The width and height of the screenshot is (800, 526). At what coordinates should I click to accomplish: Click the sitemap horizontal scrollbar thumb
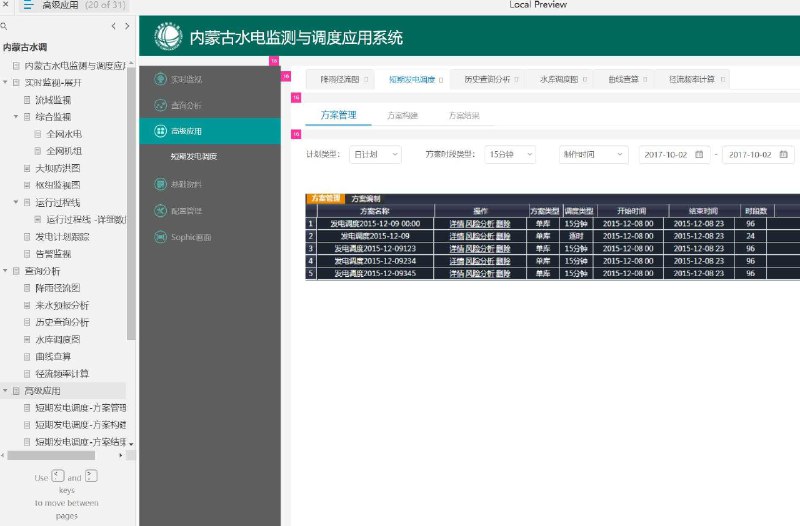(x=51, y=455)
